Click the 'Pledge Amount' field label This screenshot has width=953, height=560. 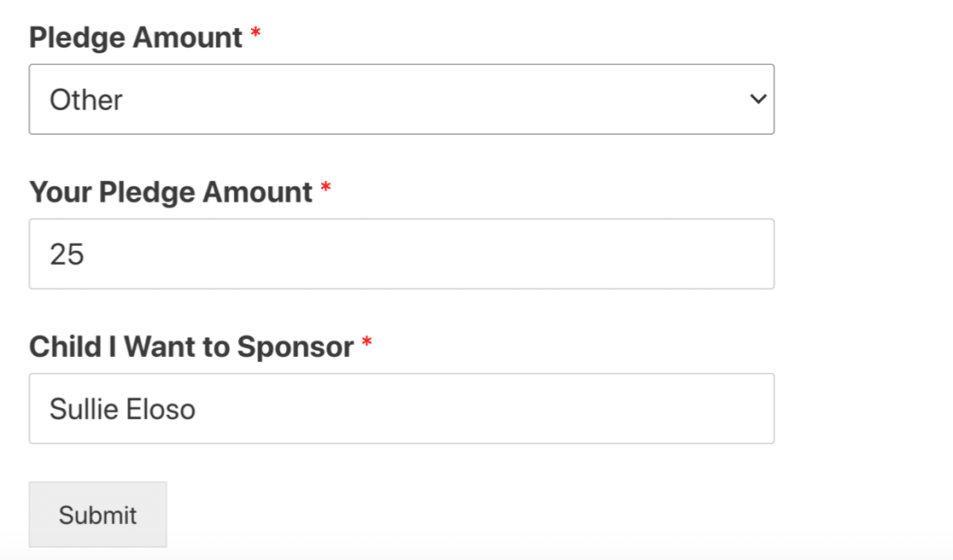[136, 38]
